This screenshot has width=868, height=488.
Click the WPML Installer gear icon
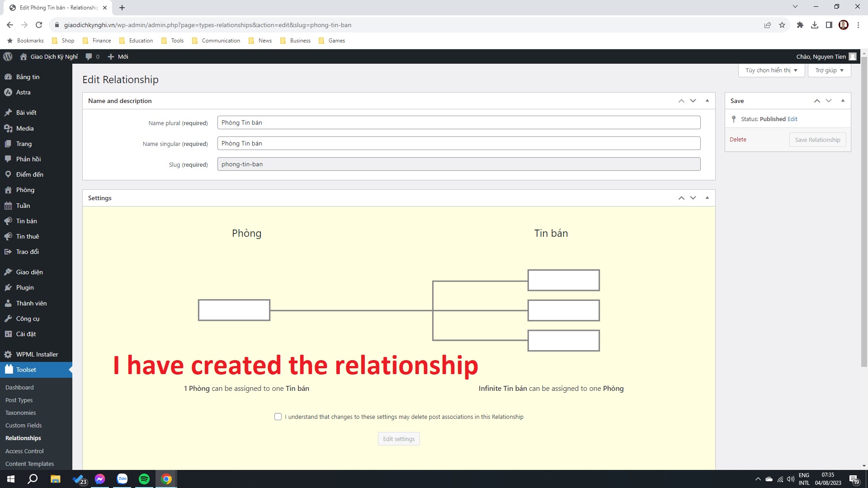coord(8,354)
